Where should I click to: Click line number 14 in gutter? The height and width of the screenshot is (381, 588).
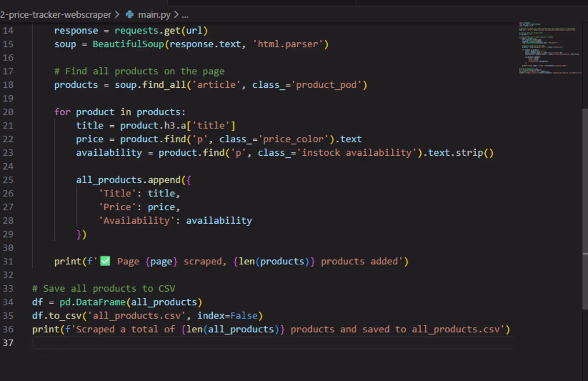tap(8, 31)
